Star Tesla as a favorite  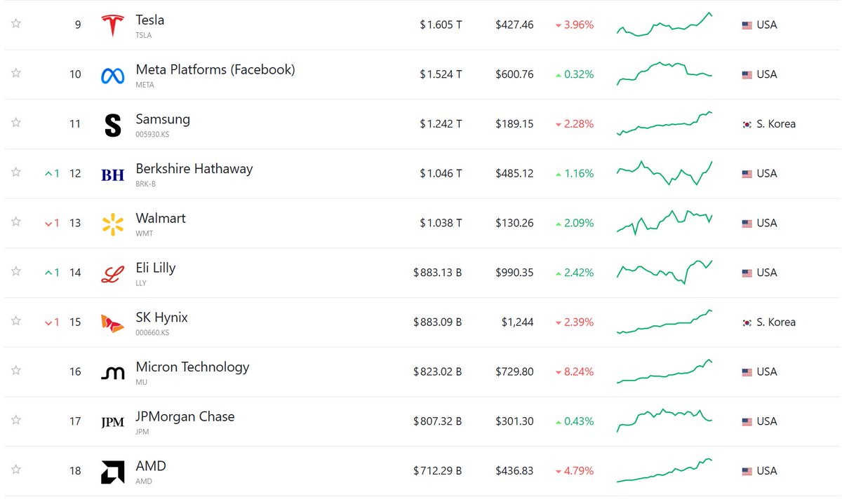pos(16,23)
